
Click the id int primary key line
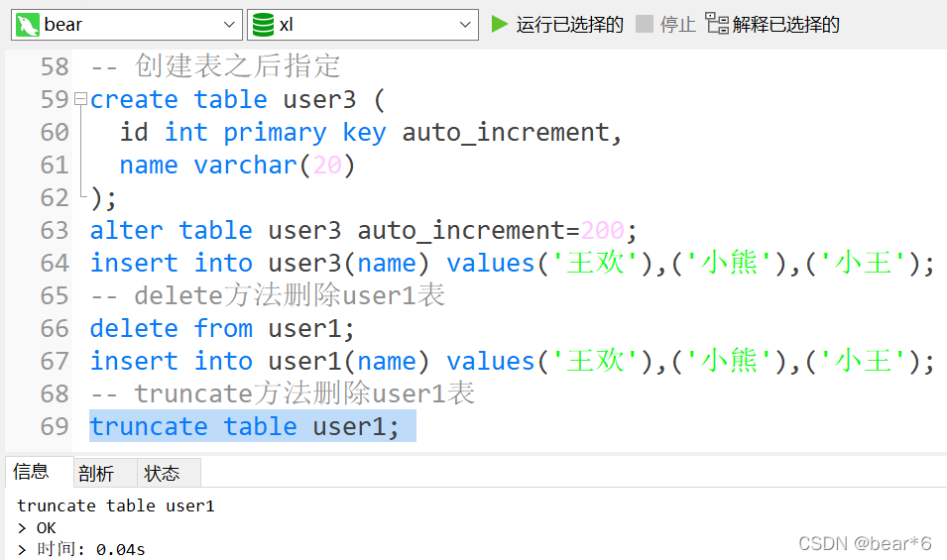tap(370, 132)
